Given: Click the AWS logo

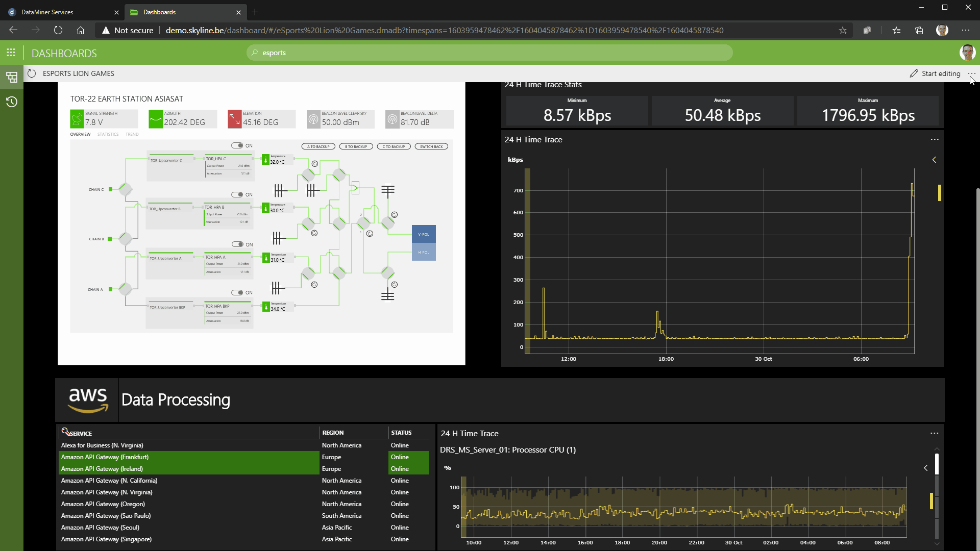Looking at the screenshot, I should pos(88,400).
